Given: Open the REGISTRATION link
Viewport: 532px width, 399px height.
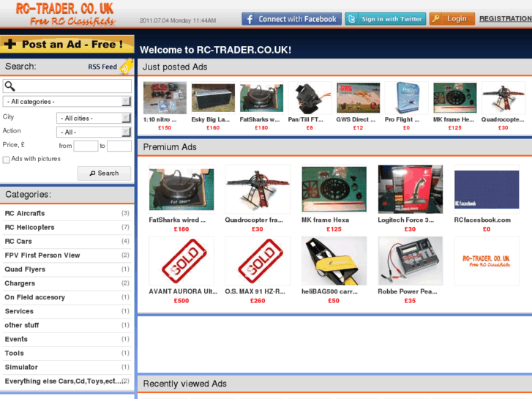Looking at the screenshot, I should tap(505, 19).
